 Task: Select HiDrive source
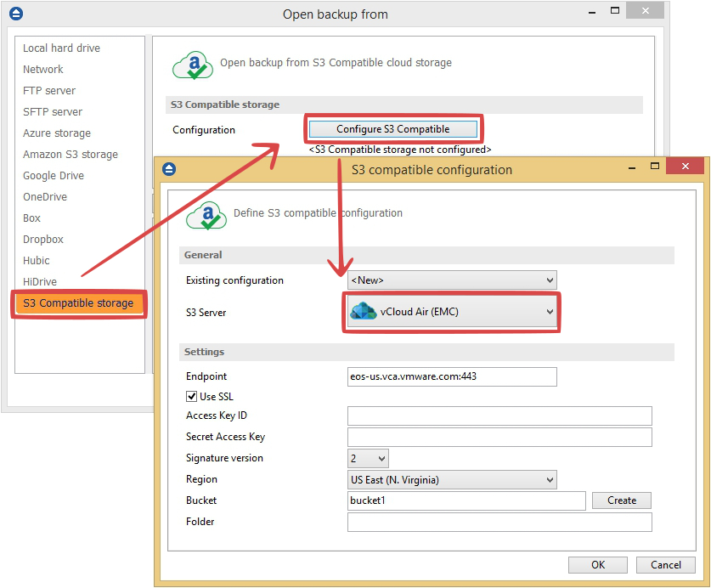pos(40,282)
